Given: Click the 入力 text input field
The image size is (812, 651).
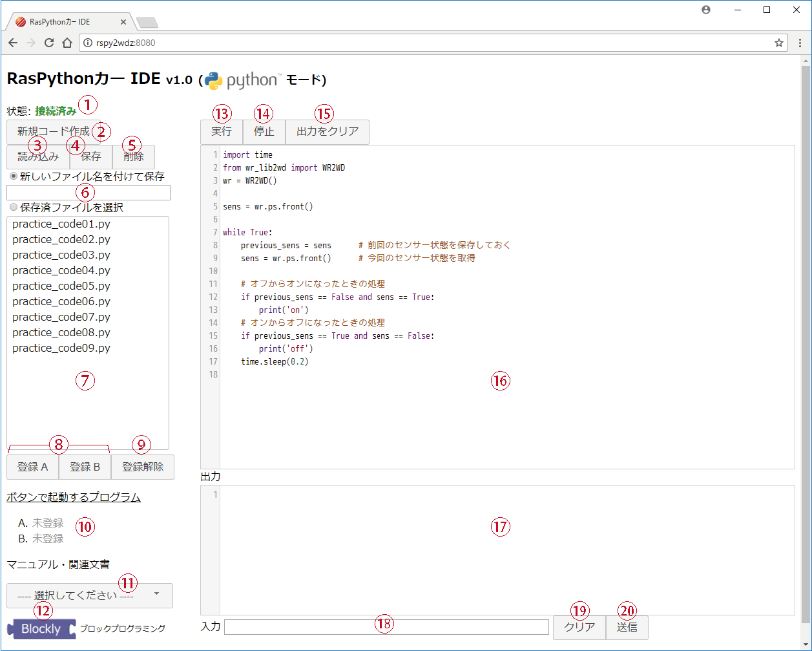Looking at the screenshot, I should click(x=386, y=627).
